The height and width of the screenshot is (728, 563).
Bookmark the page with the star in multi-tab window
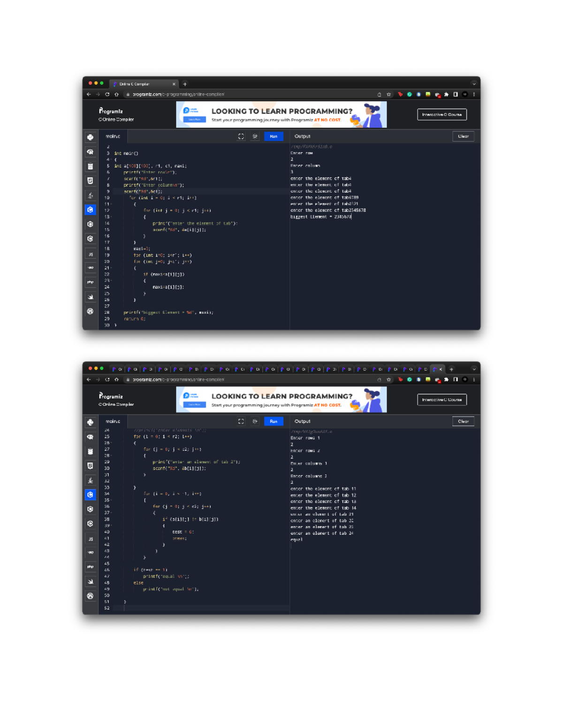click(388, 380)
